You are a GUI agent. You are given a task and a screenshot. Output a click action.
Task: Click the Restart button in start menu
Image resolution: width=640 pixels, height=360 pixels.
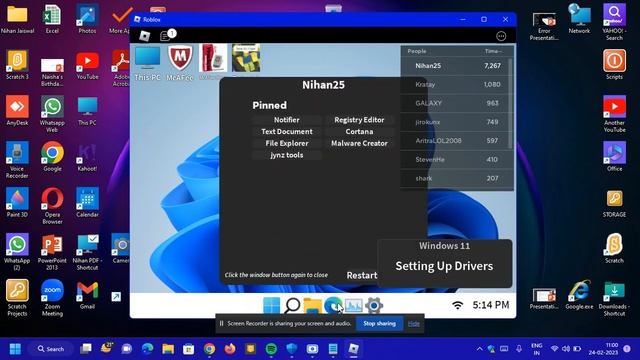click(x=362, y=275)
